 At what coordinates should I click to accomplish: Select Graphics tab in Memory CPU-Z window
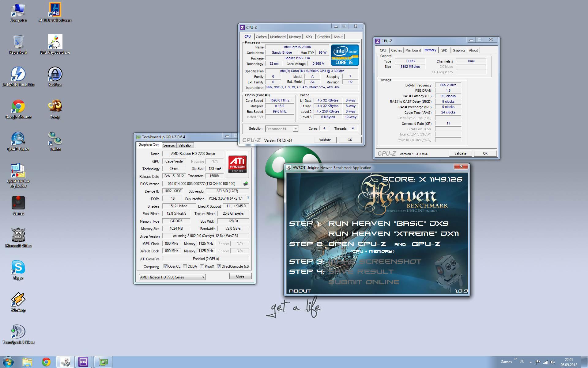coord(459,50)
